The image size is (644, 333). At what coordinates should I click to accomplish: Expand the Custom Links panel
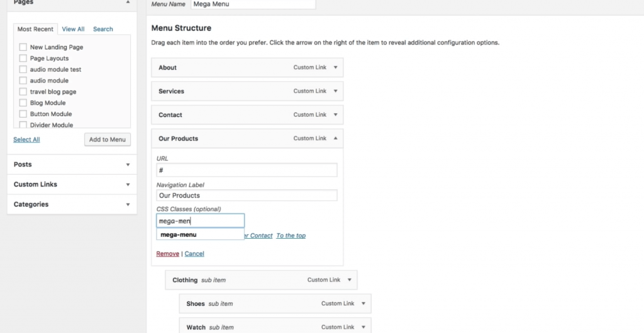pos(128,185)
